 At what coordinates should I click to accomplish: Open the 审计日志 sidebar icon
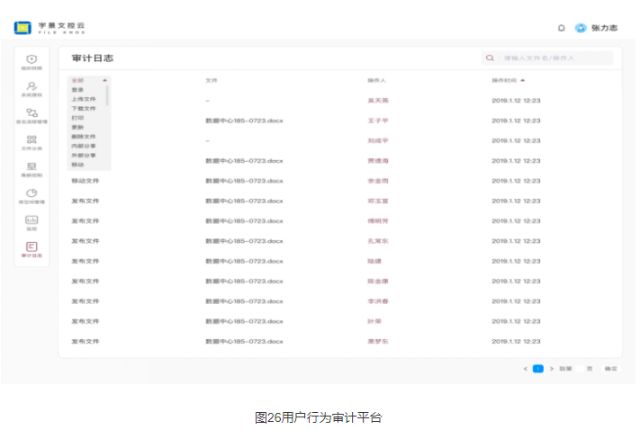point(31,247)
